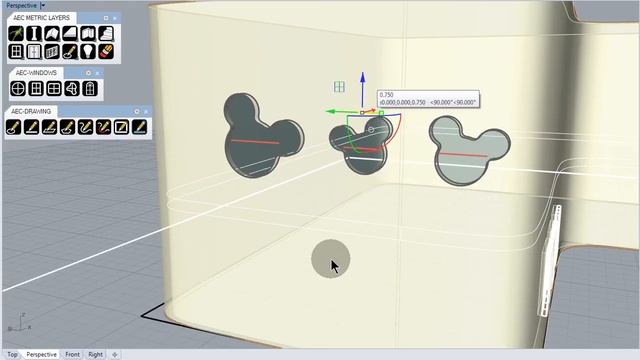The height and width of the screenshot is (360, 640).
Task: Choose the arched window tool in AEC-WINDOWS
Action: point(90,88)
